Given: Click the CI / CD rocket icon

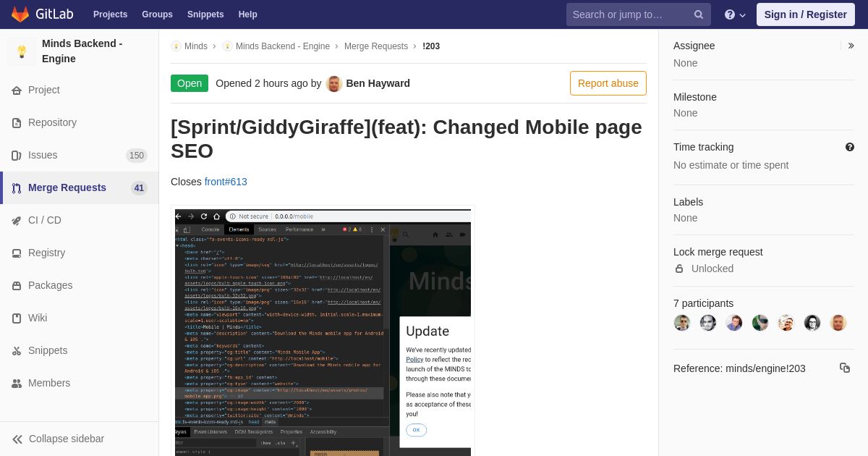Looking at the screenshot, I should point(17,221).
